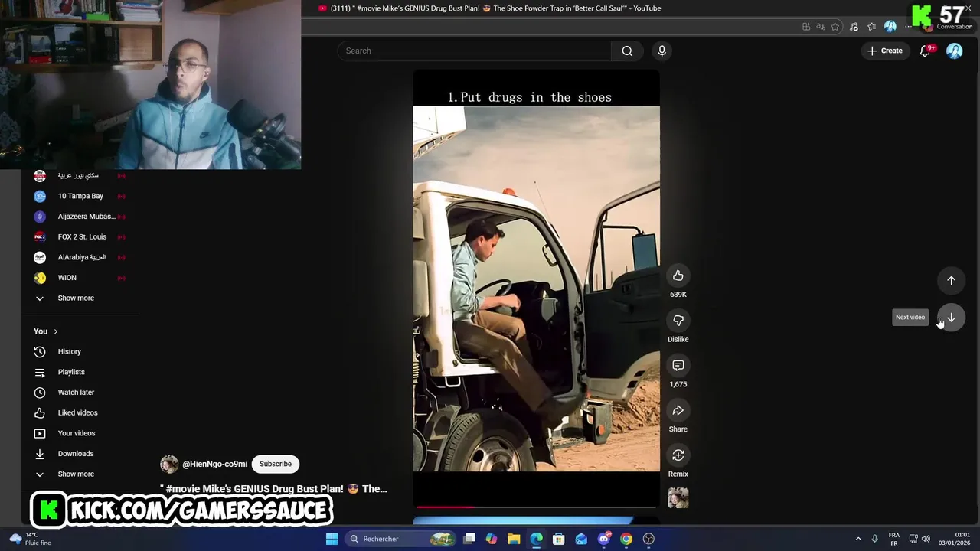Viewport: 980px width, 551px height.
Task: Like the Shorts video (639K thumbs up)
Action: [678, 275]
